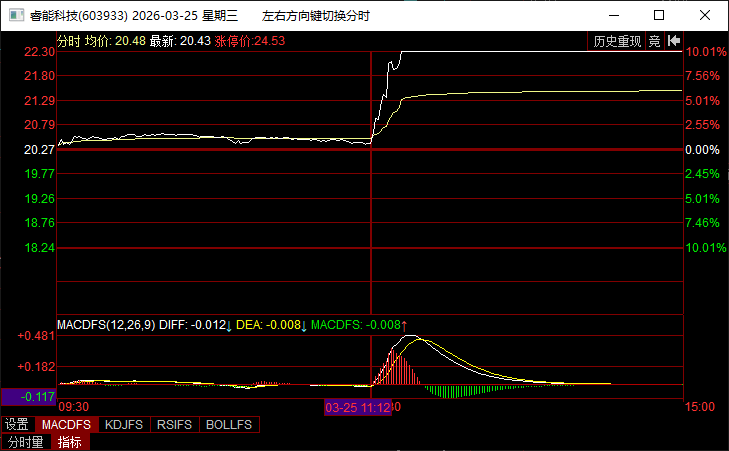Switch to the MACDFS indicator tab

(x=66, y=425)
